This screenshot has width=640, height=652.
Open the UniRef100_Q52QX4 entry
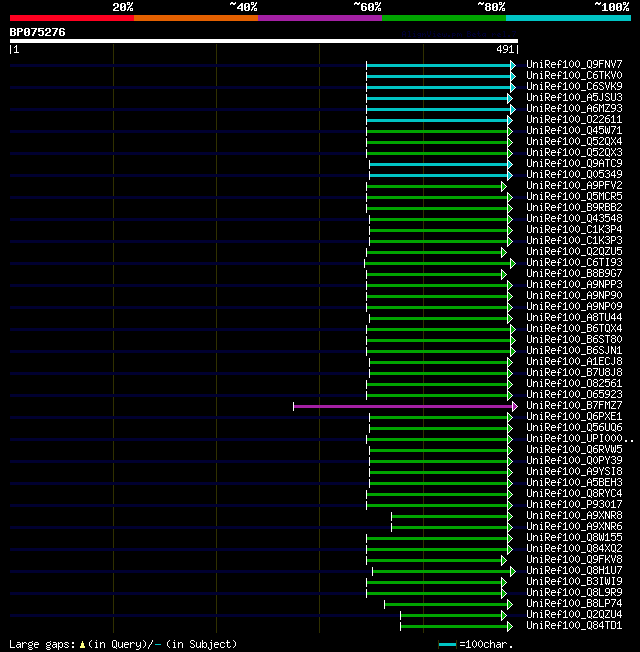pyautogui.click(x=574, y=141)
